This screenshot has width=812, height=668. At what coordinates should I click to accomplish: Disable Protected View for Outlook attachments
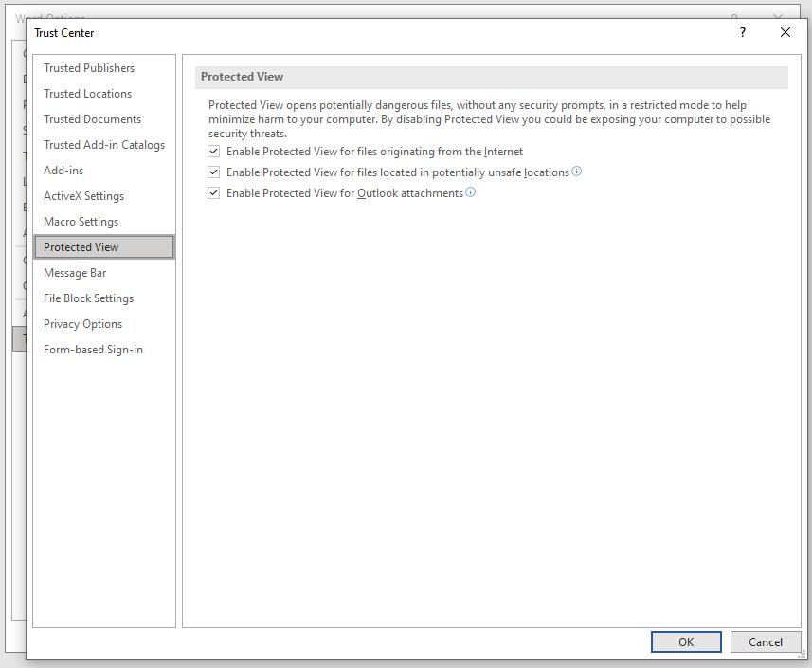click(x=214, y=193)
